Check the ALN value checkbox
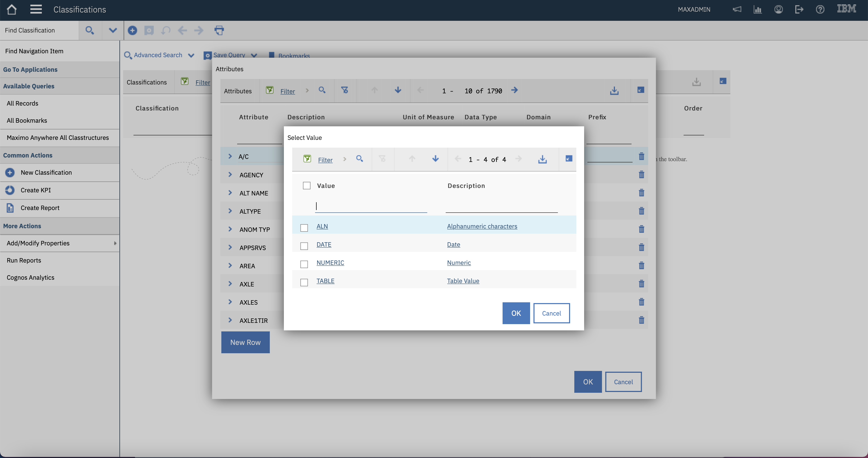Image resolution: width=868 pixels, height=458 pixels. [x=304, y=228]
